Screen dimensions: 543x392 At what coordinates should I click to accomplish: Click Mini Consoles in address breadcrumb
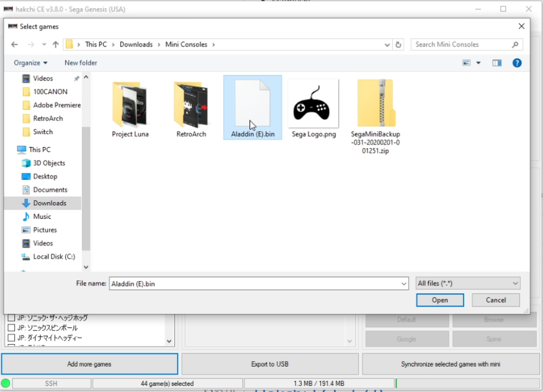click(x=186, y=45)
